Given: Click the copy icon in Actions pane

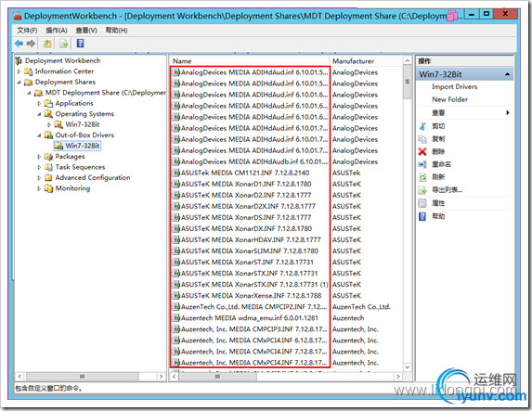Looking at the screenshot, I should pos(422,138).
